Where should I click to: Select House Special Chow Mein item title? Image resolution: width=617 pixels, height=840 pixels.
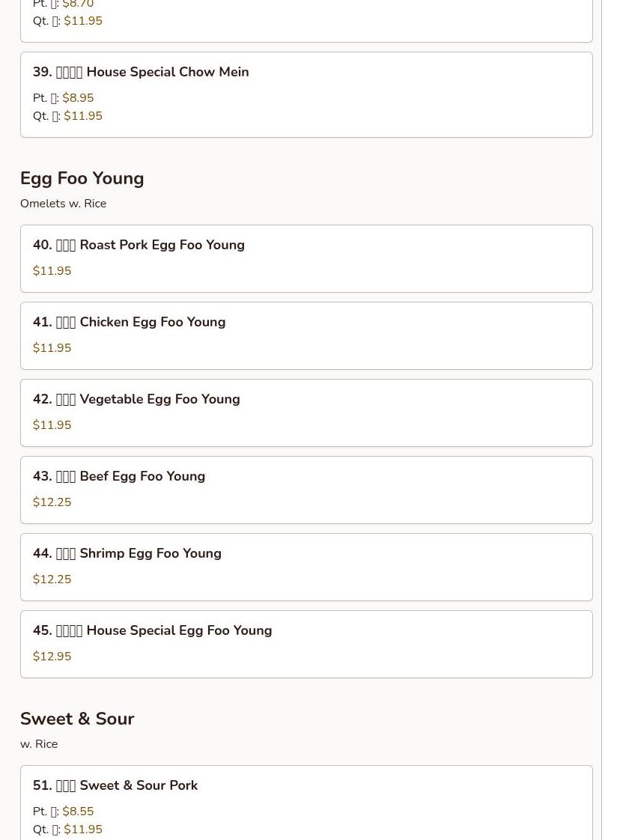coord(141,72)
